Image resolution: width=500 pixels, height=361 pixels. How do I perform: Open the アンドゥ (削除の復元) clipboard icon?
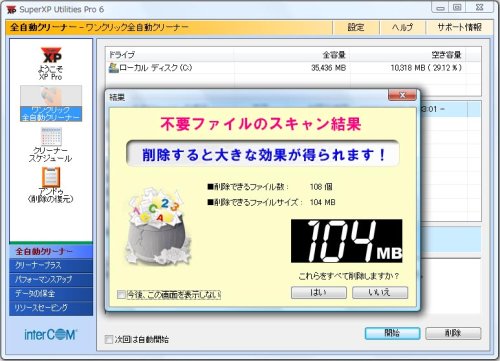[51, 177]
